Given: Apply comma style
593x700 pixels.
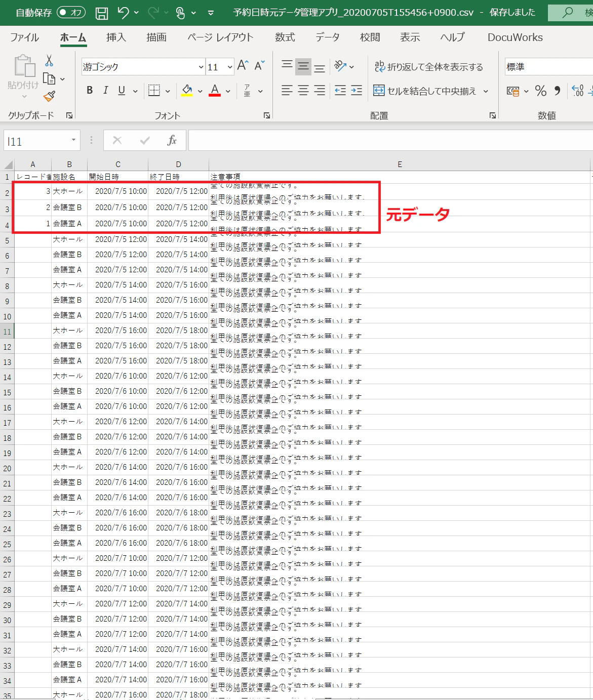Looking at the screenshot, I should click(x=557, y=91).
